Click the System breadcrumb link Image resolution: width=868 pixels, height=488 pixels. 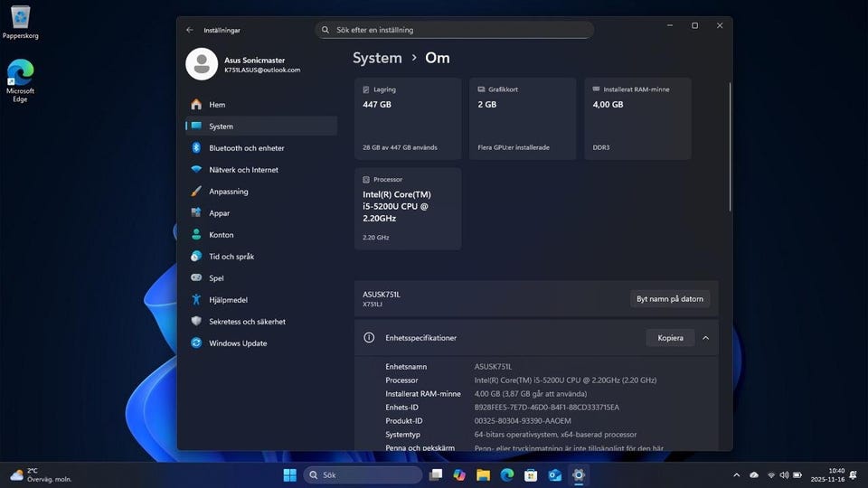coord(377,58)
